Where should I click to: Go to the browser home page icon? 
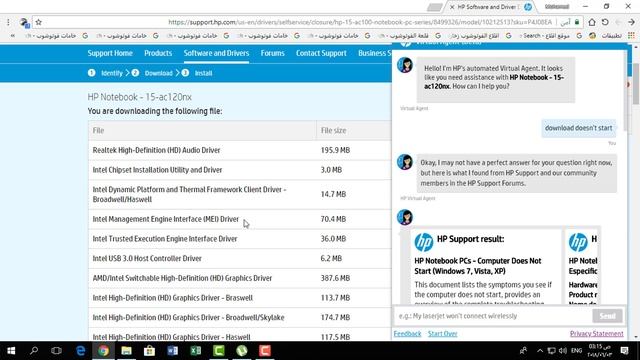point(592,22)
